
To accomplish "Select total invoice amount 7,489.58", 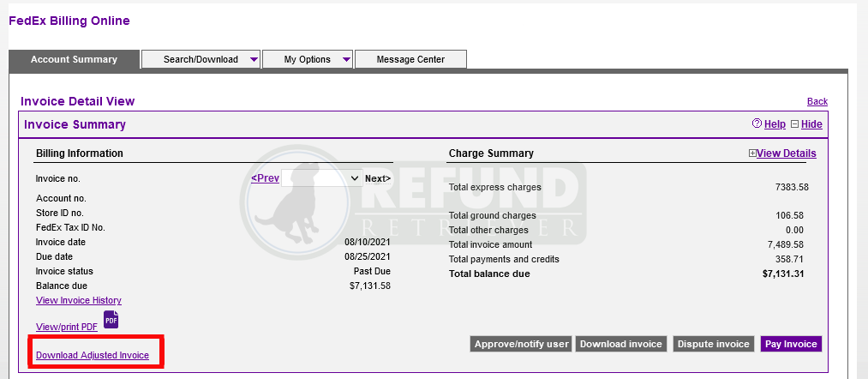I will [785, 244].
